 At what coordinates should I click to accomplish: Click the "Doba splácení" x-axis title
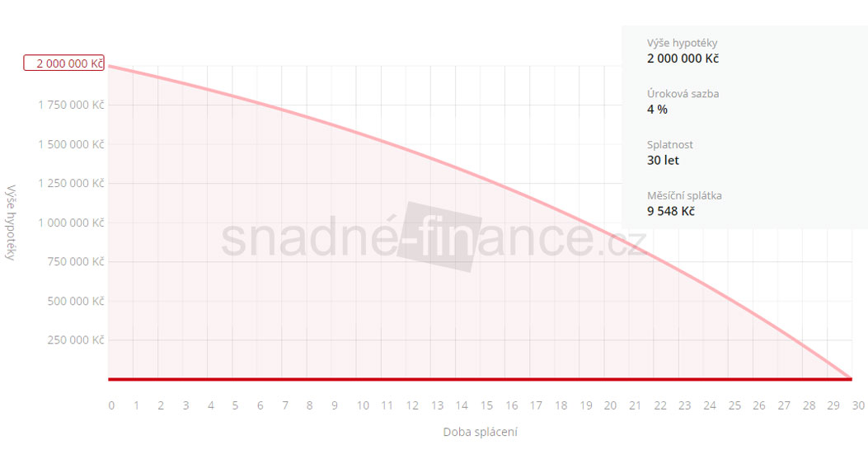(x=481, y=432)
